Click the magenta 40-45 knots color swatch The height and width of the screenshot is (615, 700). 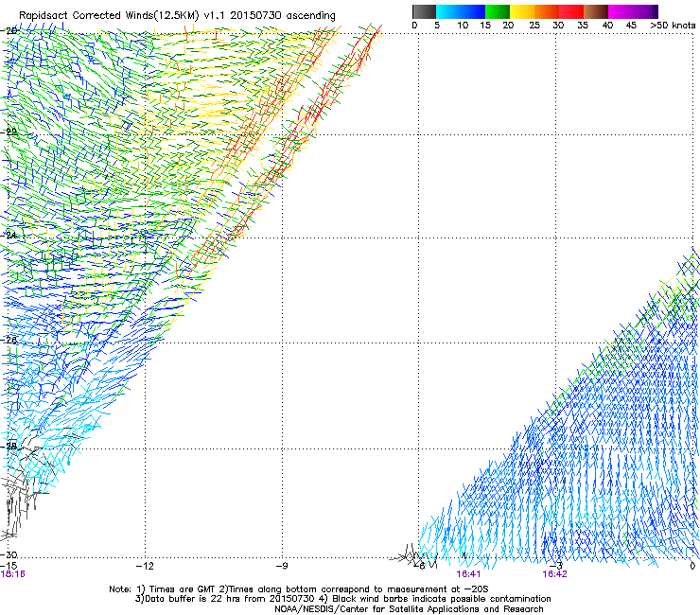tap(621, 11)
